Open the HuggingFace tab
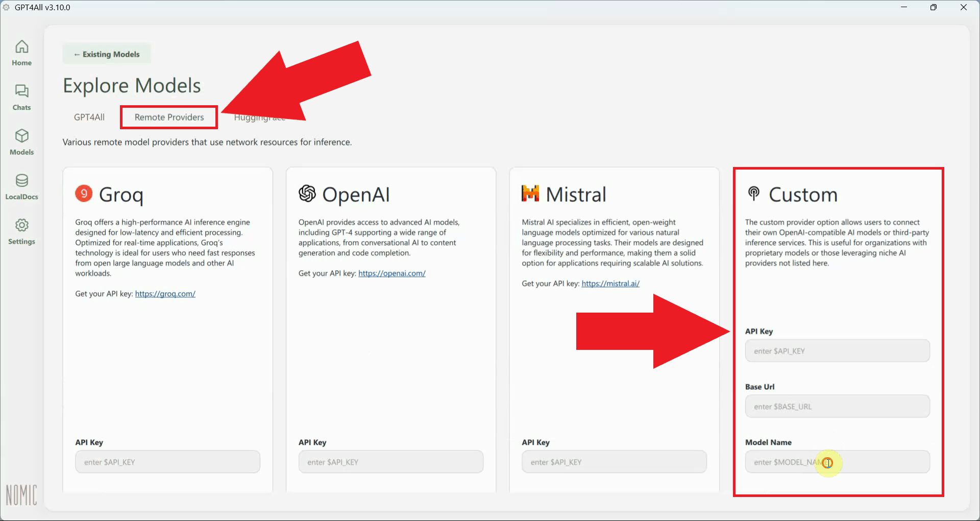 pos(259,117)
